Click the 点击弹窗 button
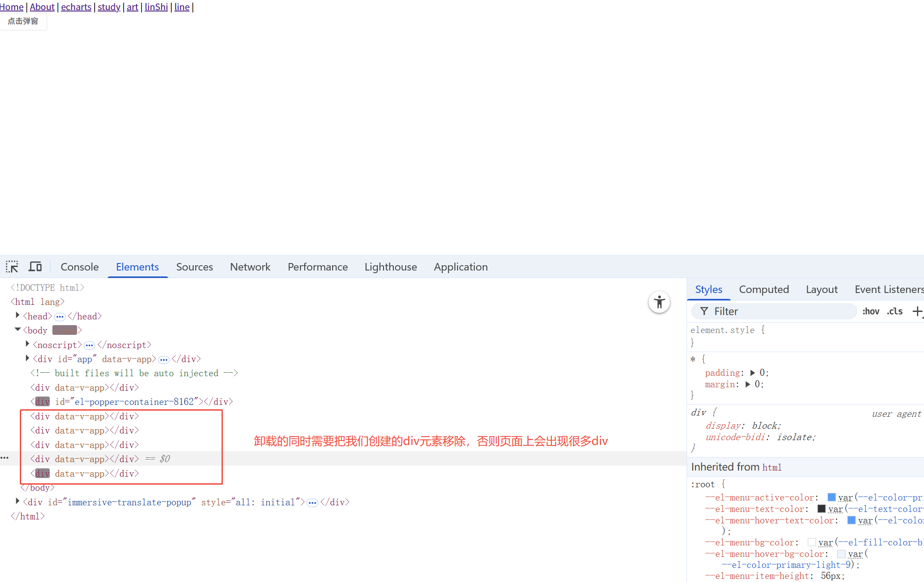The width and height of the screenshot is (924, 582). [x=23, y=21]
